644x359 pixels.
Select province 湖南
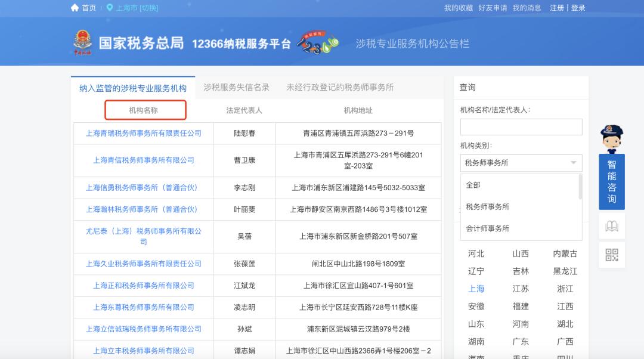coord(476,342)
